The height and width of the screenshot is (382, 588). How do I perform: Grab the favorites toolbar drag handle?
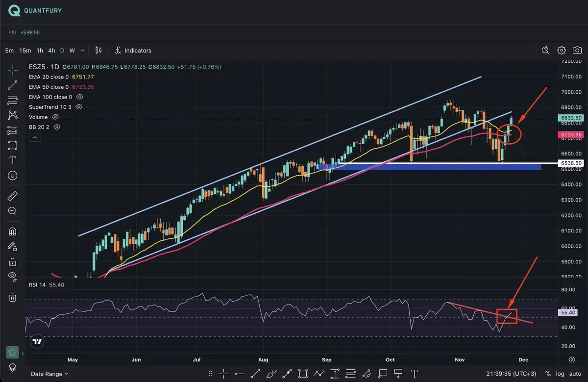pyautogui.click(x=211, y=373)
